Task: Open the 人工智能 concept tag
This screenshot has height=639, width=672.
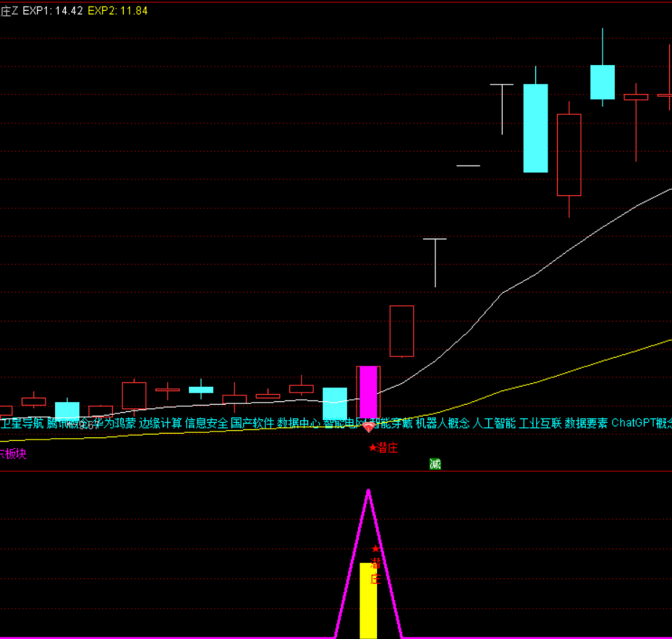Action: [x=494, y=424]
